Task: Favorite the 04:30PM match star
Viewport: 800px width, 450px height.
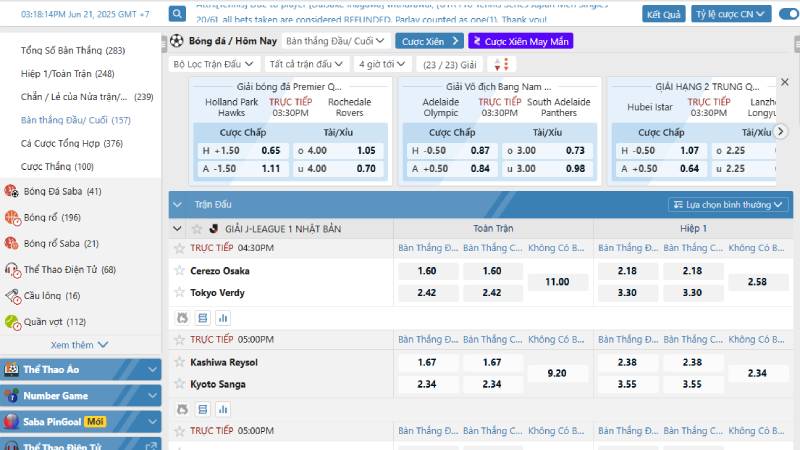Action: pyautogui.click(x=179, y=248)
